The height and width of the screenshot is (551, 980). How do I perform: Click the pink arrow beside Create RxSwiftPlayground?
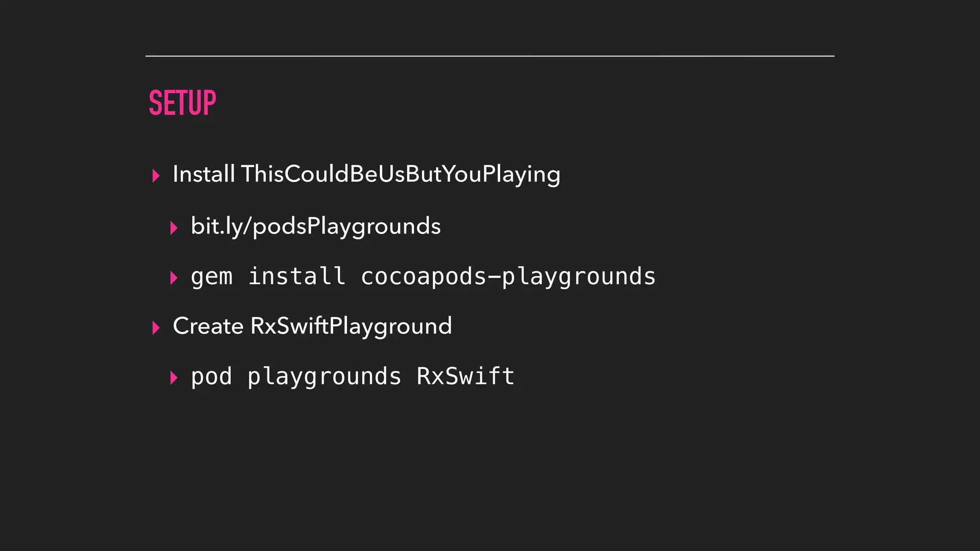click(x=156, y=328)
